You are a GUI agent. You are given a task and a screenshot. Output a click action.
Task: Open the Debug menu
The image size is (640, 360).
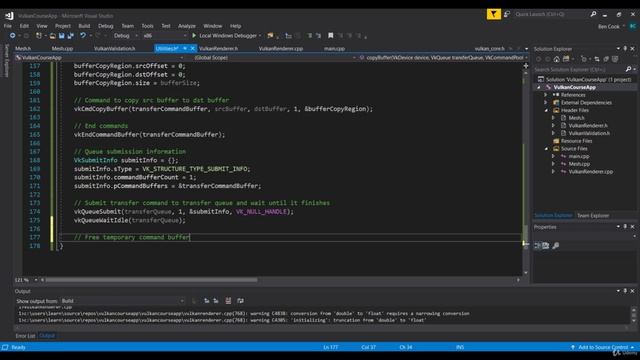[105, 26]
